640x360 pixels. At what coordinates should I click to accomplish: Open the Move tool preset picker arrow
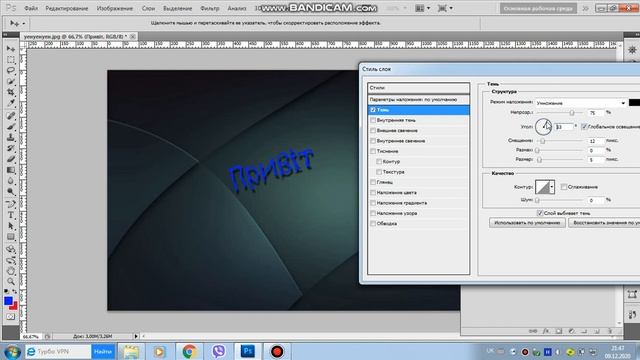point(24,24)
